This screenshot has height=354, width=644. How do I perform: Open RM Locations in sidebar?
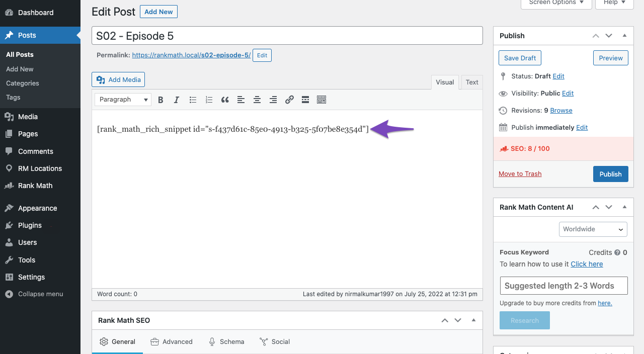click(x=40, y=168)
